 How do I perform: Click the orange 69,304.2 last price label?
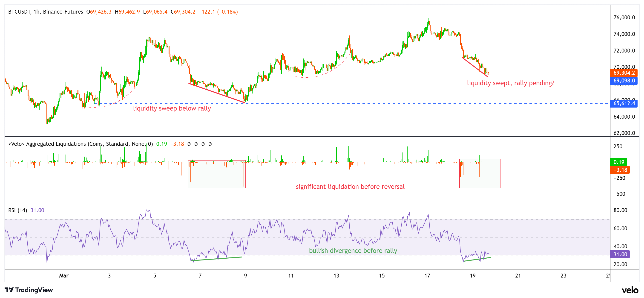click(x=624, y=74)
